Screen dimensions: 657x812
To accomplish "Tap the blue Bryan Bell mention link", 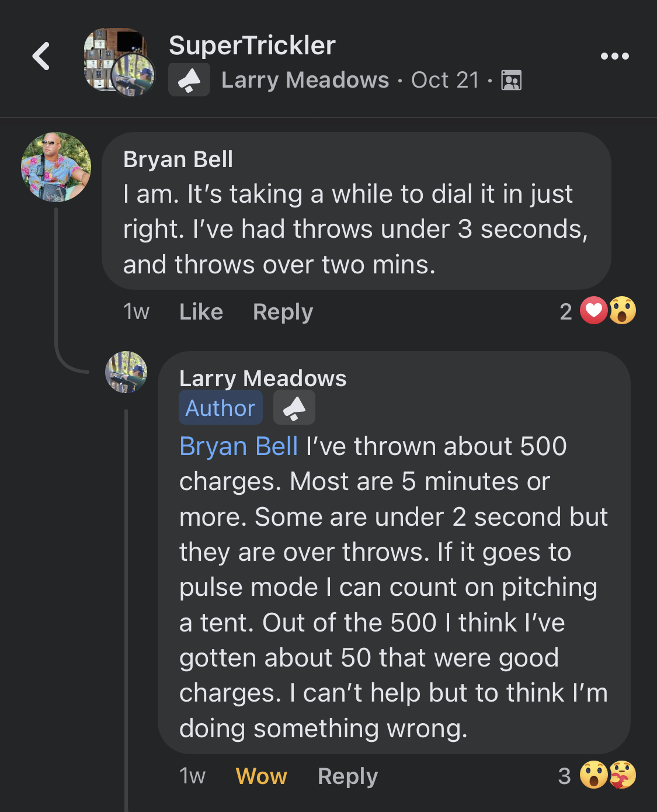I will [x=238, y=446].
